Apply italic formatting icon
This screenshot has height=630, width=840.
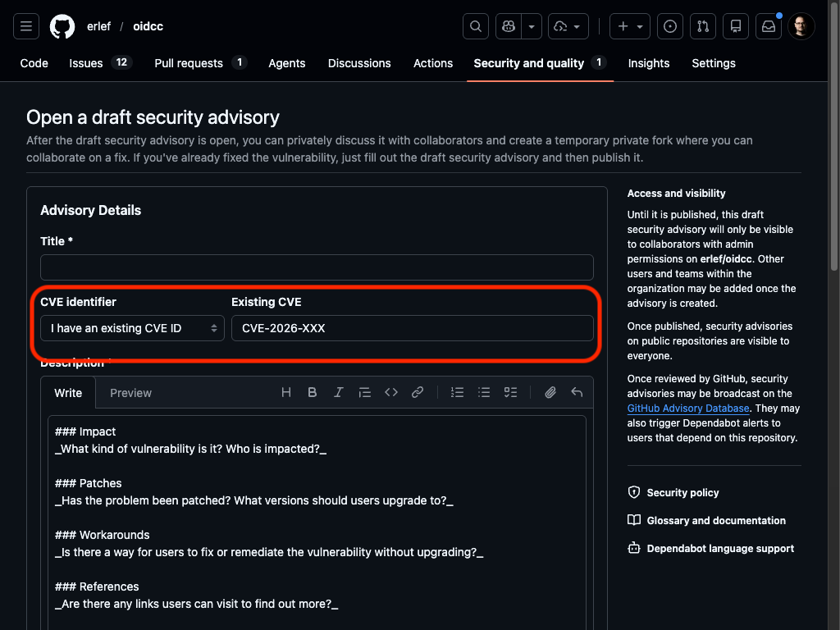click(339, 393)
